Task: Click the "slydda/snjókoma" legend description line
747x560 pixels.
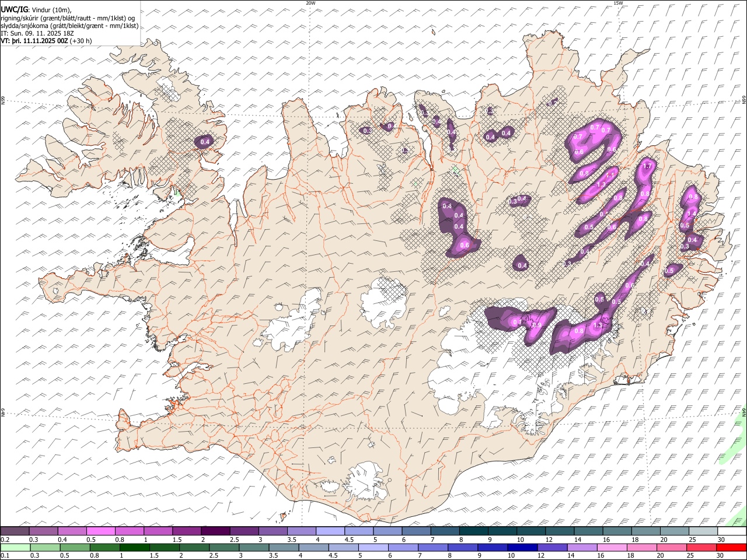Action: (69, 26)
